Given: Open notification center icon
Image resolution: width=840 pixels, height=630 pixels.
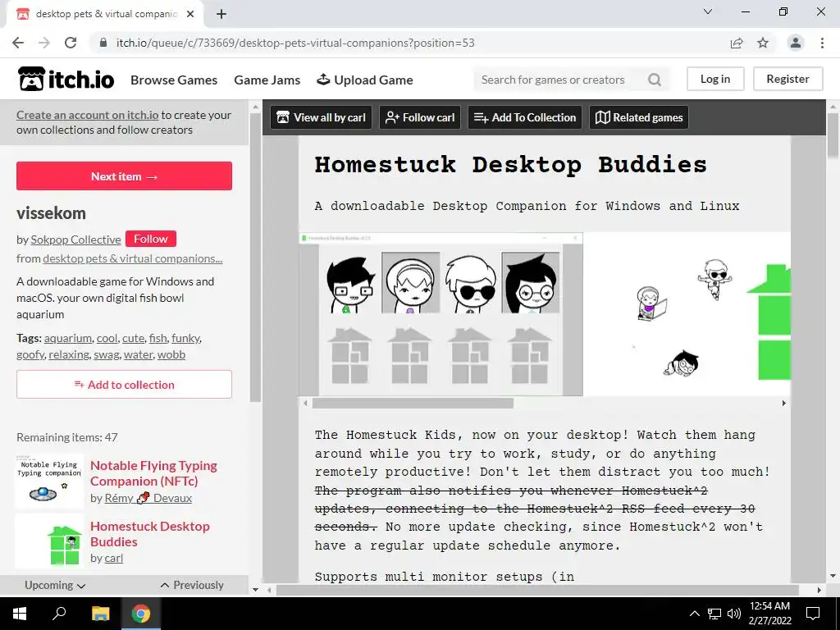Looking at the screenshot, I should coord(813,614).
